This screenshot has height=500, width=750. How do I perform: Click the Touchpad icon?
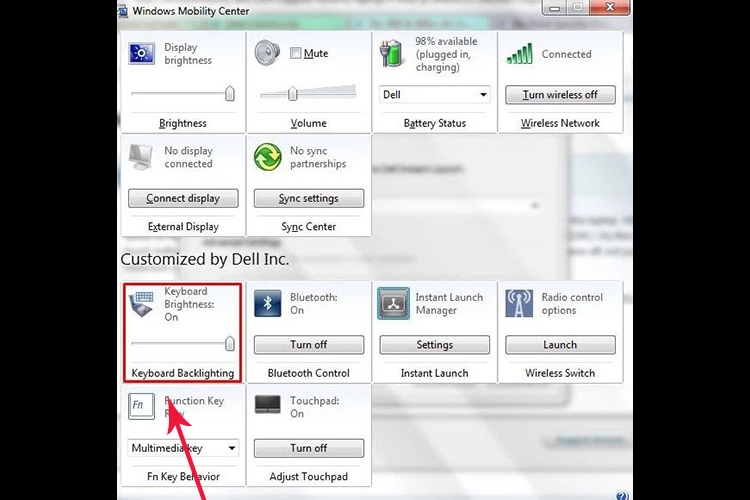[267, 404]
